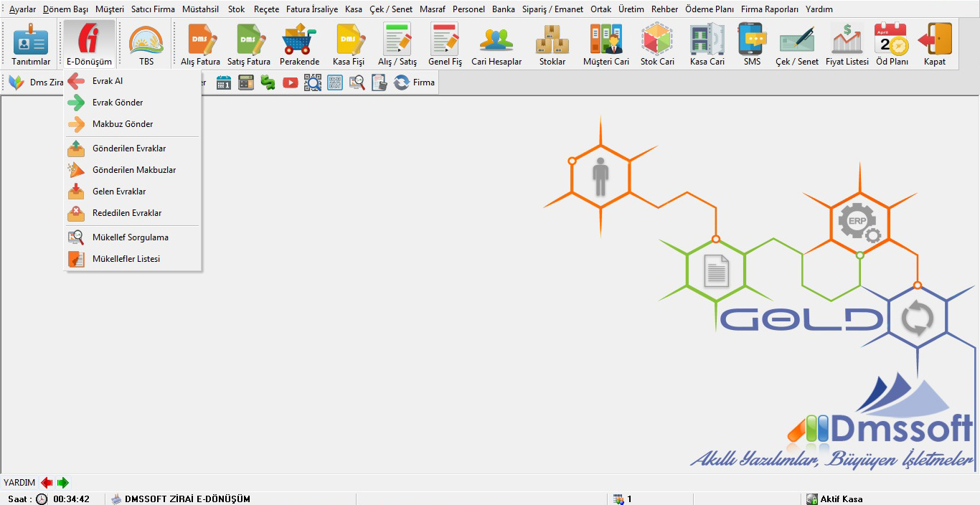Open the Fiyat Listesi chart icon
Screen dimensions: 980x505
847,44
